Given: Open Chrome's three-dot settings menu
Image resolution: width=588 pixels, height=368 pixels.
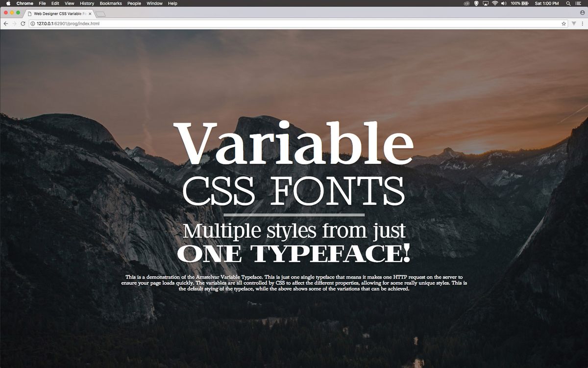Looking at the screenshot, I should click(583, 23).
